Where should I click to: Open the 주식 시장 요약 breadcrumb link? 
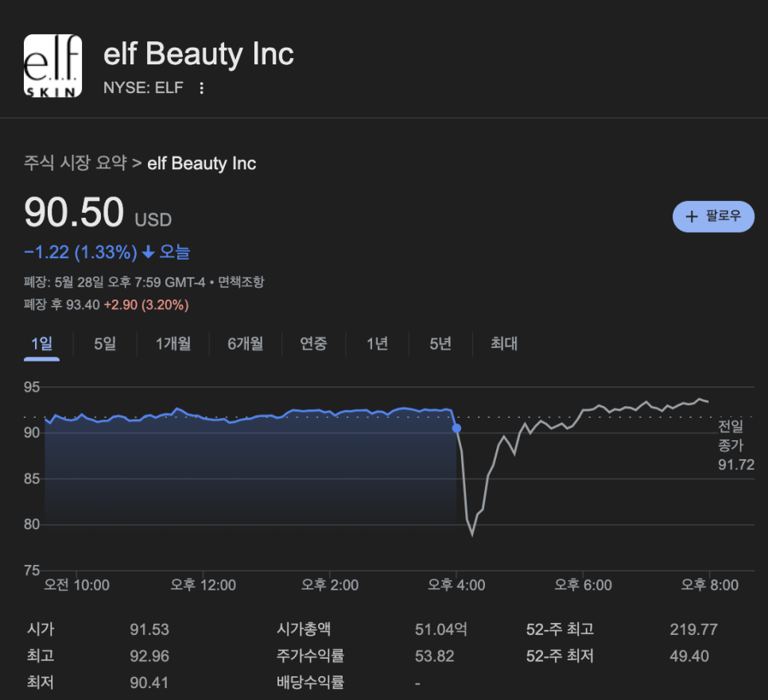coord(76,163)
